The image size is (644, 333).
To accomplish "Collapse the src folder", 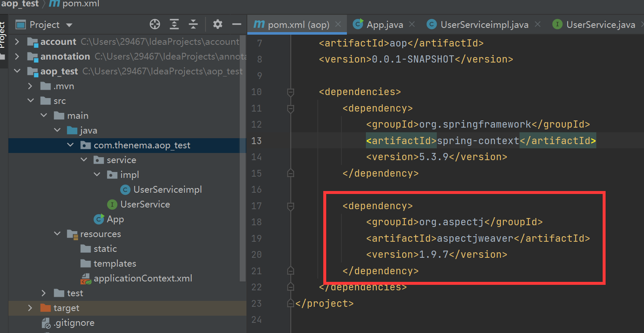I will (30, 101).
